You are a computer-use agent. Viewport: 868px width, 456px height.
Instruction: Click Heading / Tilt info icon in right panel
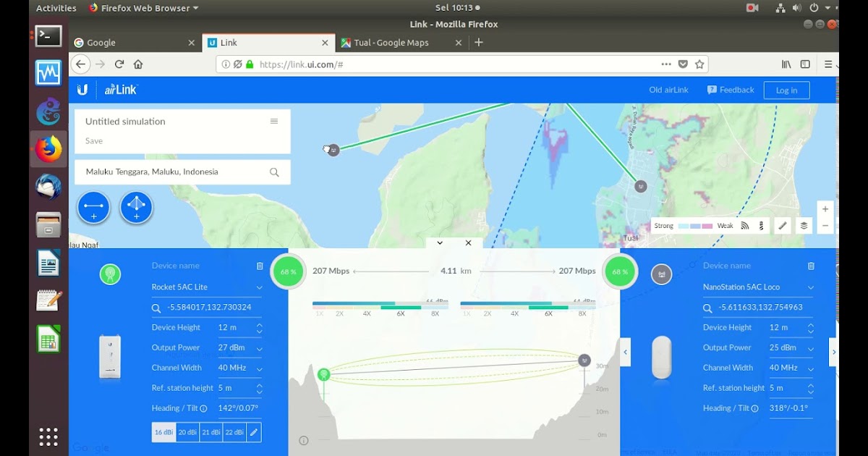pyautogui.click(x=755, y=408)
